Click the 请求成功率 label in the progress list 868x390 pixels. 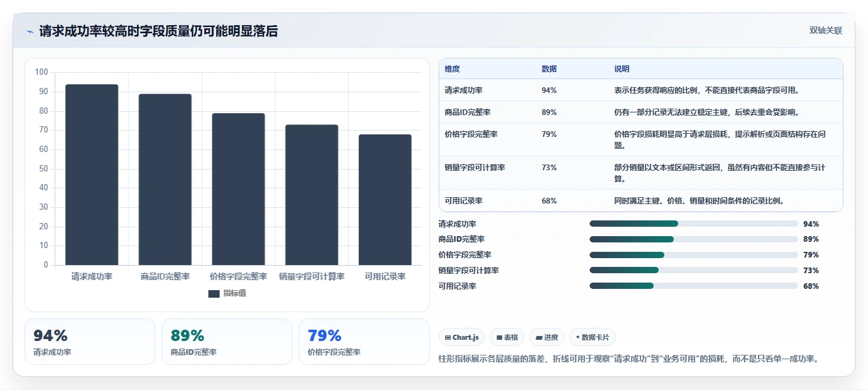click(x=458, y=224)
